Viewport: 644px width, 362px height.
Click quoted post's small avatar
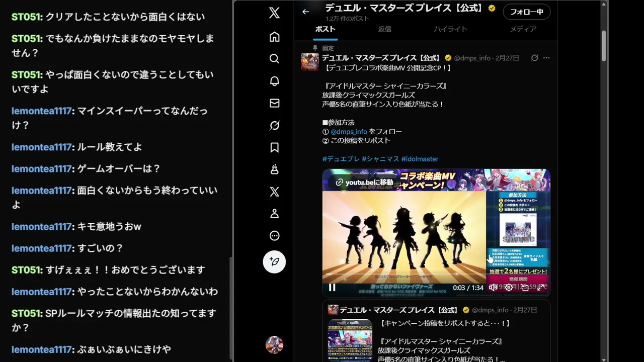point(333,310)
